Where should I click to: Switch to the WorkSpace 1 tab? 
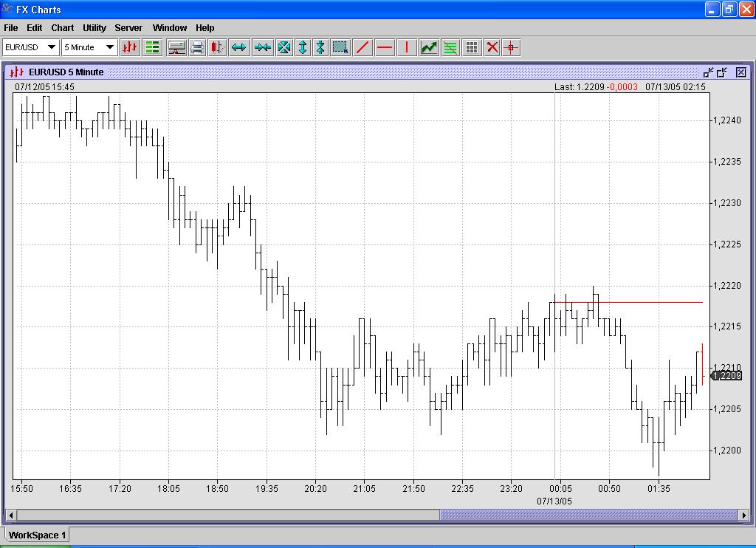pyautogui.click(x=37, y=535)
